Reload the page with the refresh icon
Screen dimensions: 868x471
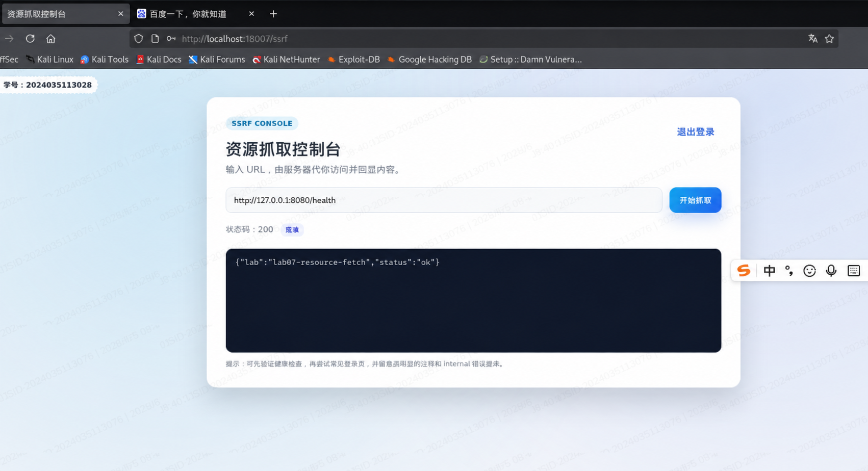point(30,39)
